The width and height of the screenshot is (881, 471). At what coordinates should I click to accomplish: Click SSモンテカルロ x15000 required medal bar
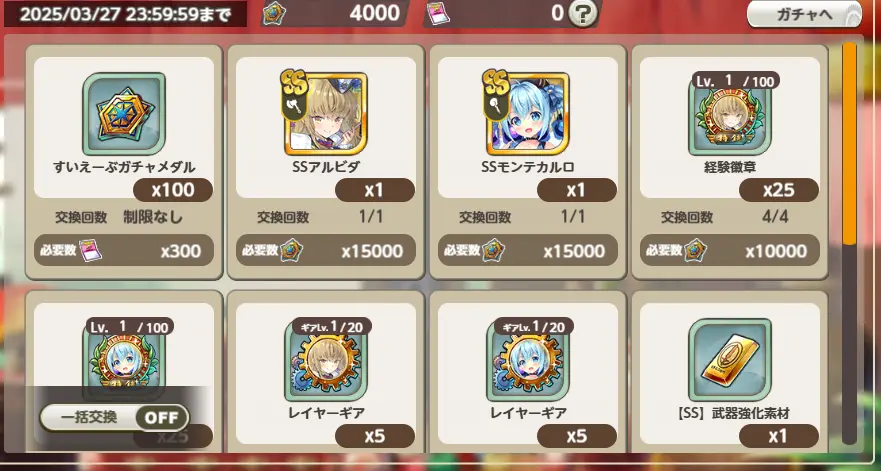(x=528, y=251)
